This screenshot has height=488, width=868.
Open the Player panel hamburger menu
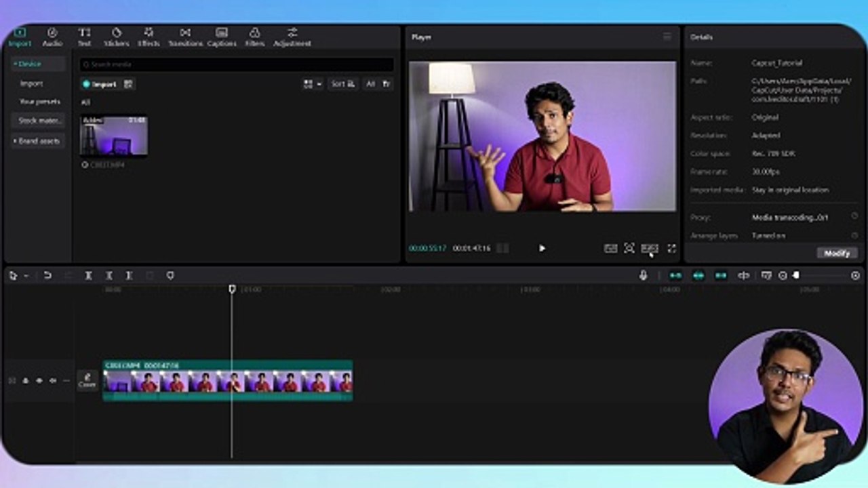pyautogui.click(x=667, y=37)
